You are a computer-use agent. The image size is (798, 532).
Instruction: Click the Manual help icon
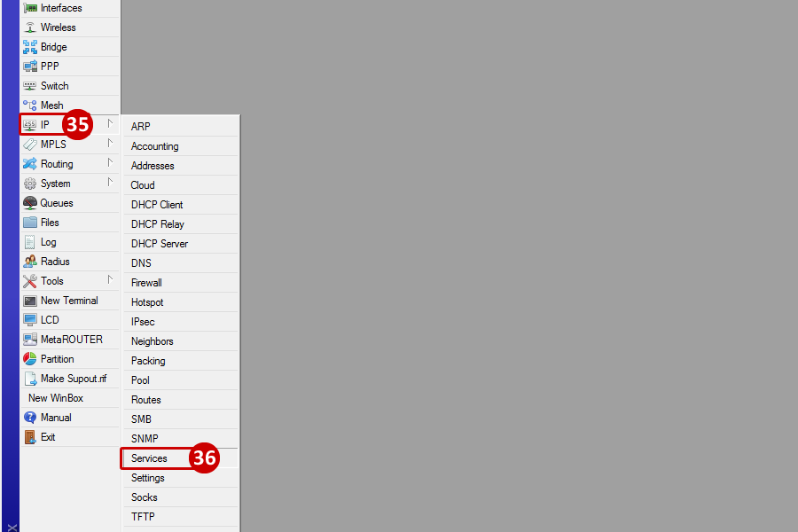[30, 418]
